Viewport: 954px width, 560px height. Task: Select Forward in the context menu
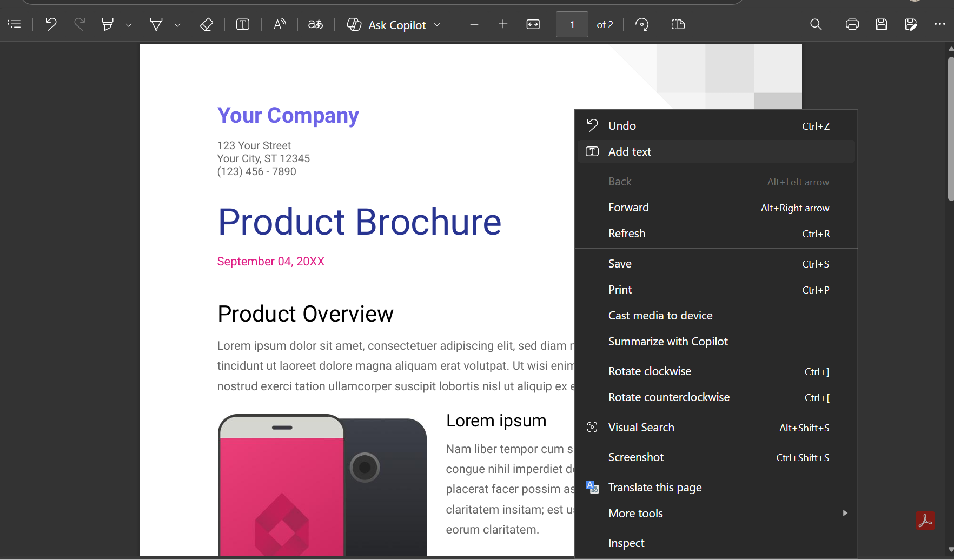click(x=716, y=208)
